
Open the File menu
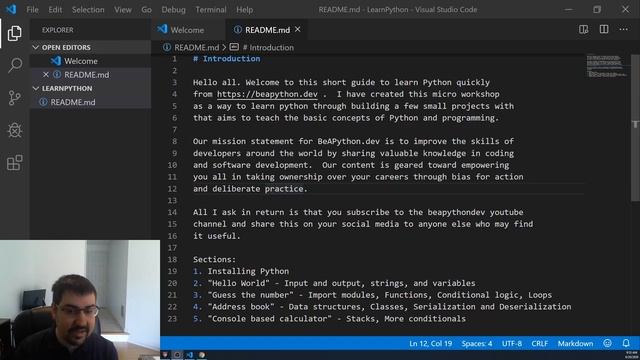point(32,9)
